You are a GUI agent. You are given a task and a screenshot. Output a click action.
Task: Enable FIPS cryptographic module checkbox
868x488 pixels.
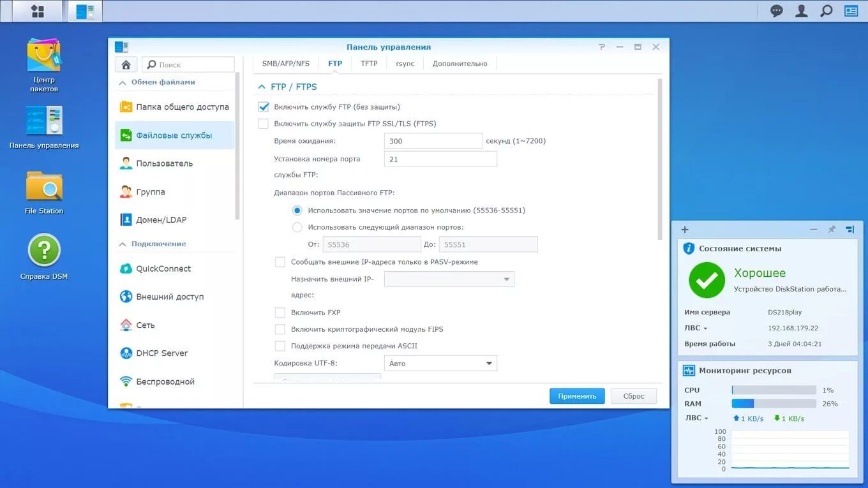pos(280,329)
